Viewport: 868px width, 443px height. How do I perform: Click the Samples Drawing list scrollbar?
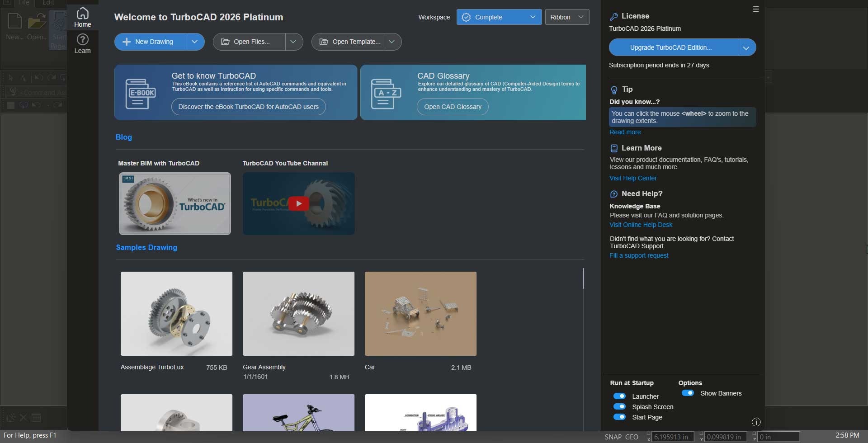tap(583, 278)
